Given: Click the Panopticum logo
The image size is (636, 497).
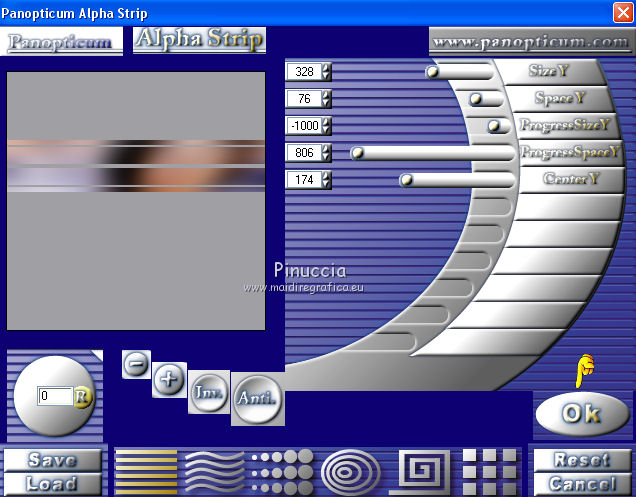Looking at the screenshot, I should 61,41.
